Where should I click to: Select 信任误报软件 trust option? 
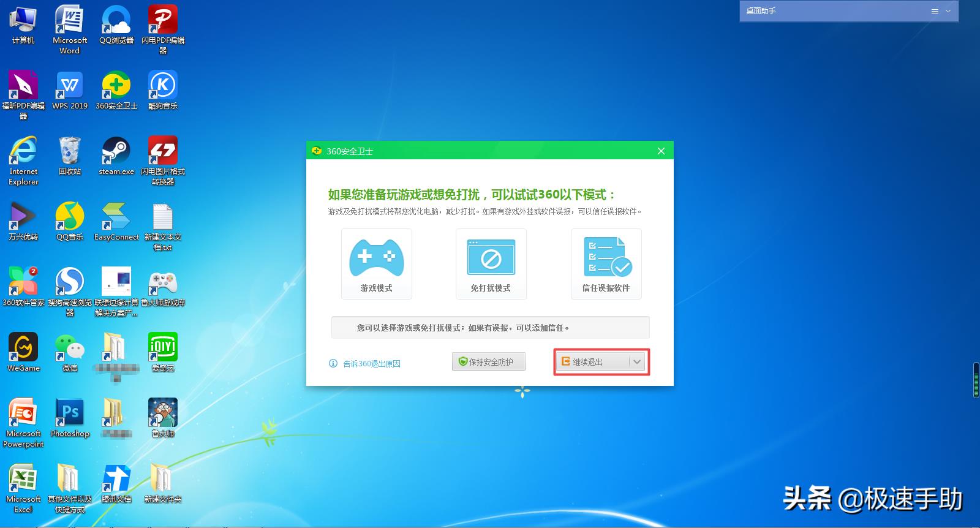point(606,264)
